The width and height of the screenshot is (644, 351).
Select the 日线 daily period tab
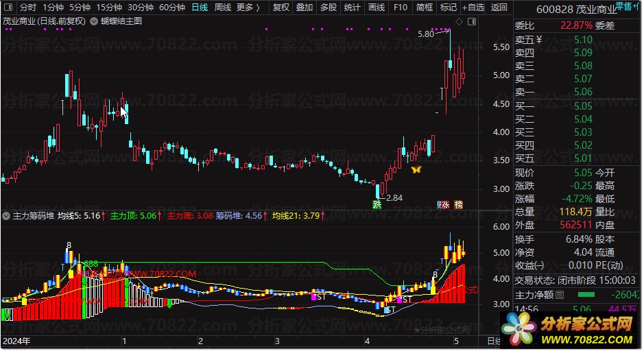(x=200, y=8)
